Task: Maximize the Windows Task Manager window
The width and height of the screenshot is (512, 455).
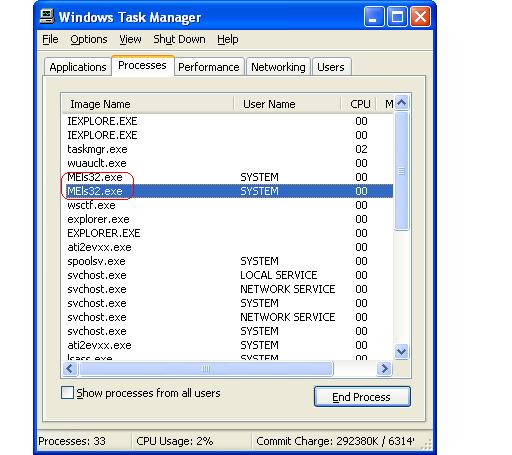Action: [397, 16]
